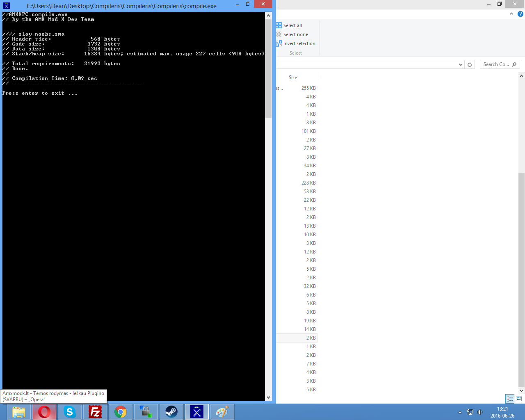This screenshot has width=525, height=420.
Task: Select the file row sized 19 KB
Action: [297, 321]
